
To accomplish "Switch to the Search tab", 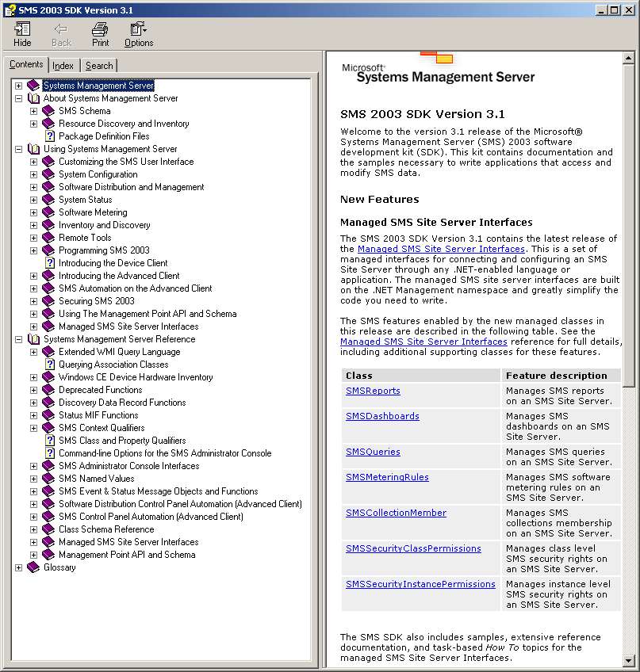I will click(99, 66).
